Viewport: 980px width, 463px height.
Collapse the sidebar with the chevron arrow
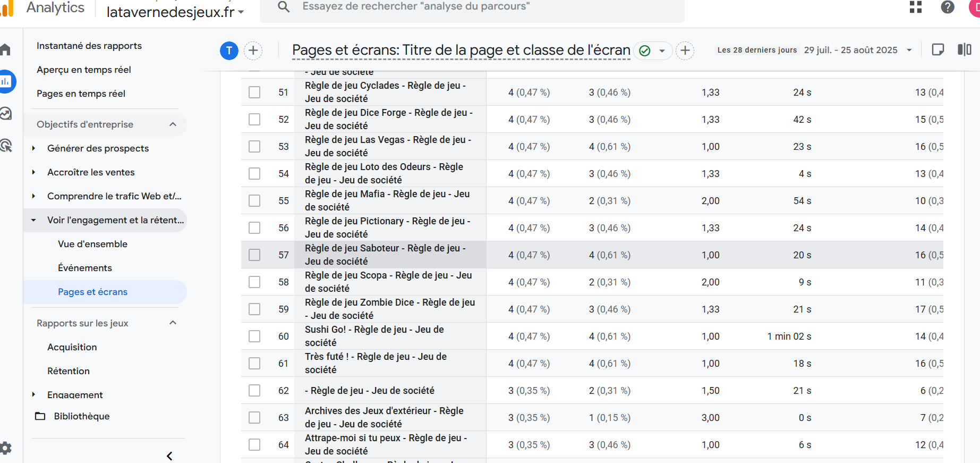tap(169, 456)
